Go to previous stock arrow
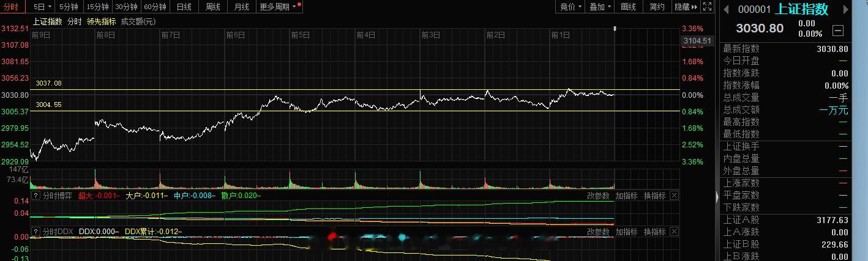Image resolution: width=868 pixels, height=261 pixels. coord(727,9)
